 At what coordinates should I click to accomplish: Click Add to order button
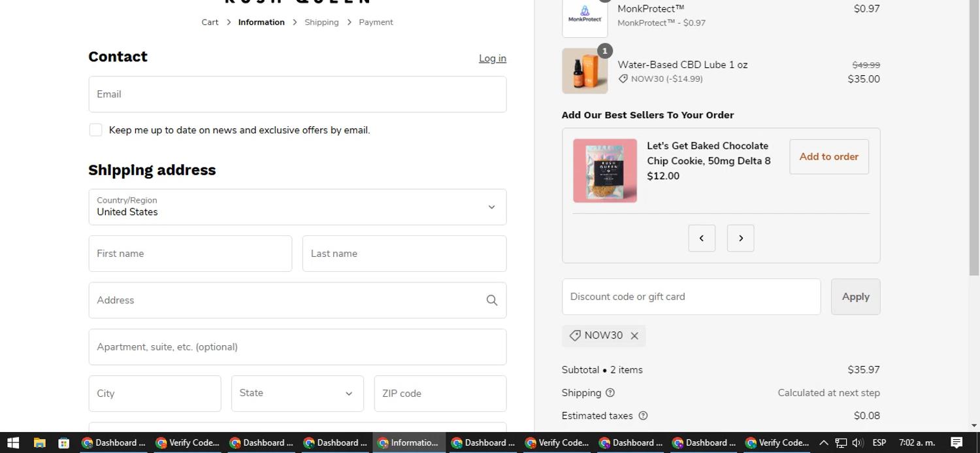click(x=829, y=157)
